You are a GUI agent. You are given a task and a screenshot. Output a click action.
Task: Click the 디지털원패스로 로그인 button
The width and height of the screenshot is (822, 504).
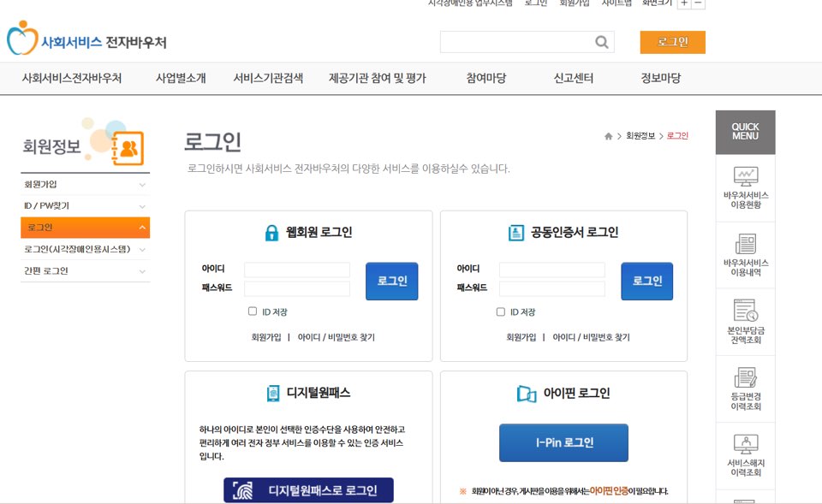click(x=307, y=489)
